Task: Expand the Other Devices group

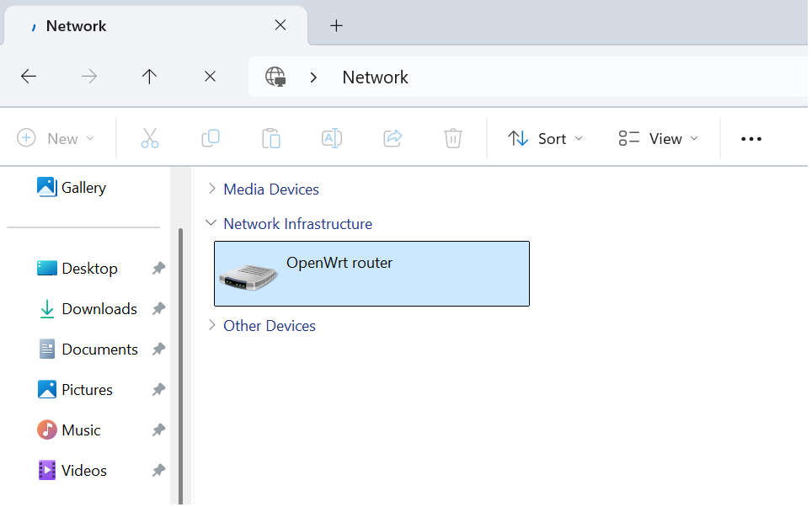Action: point(212,326)
